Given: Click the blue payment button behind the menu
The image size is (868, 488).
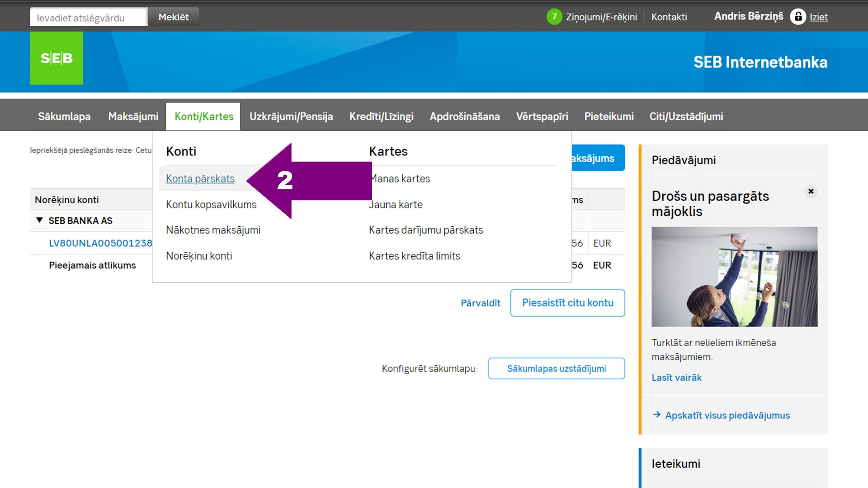Looking at the screenshot, I should (598, 158).
